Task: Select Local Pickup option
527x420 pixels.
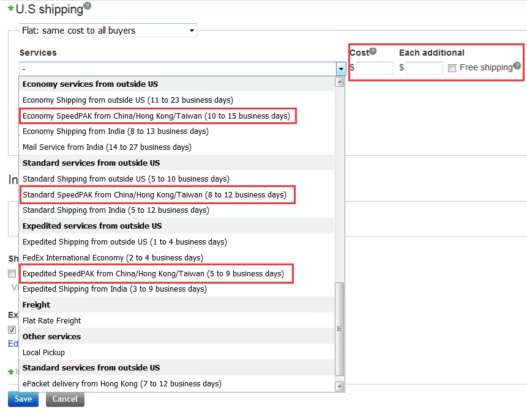Action: [x=43, y=352]
